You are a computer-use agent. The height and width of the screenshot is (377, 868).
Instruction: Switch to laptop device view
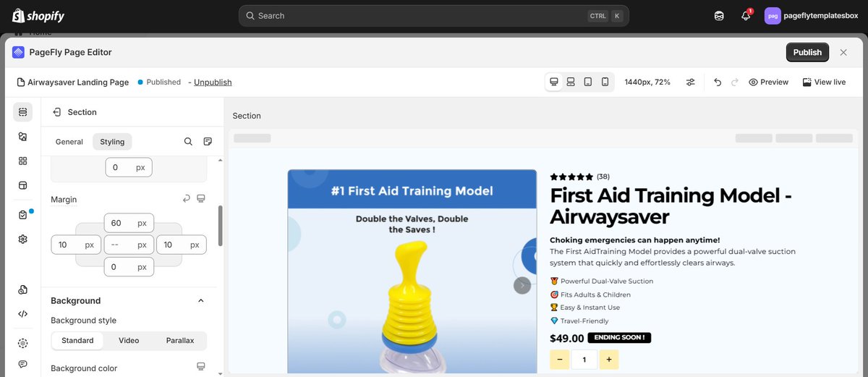click(571, 82)
